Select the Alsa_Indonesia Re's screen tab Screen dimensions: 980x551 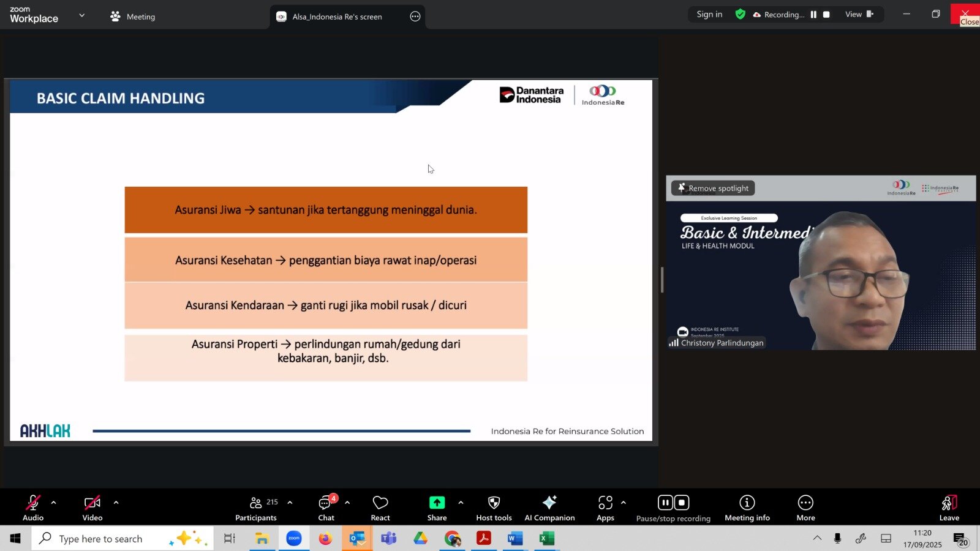click(x=337, y=17)
